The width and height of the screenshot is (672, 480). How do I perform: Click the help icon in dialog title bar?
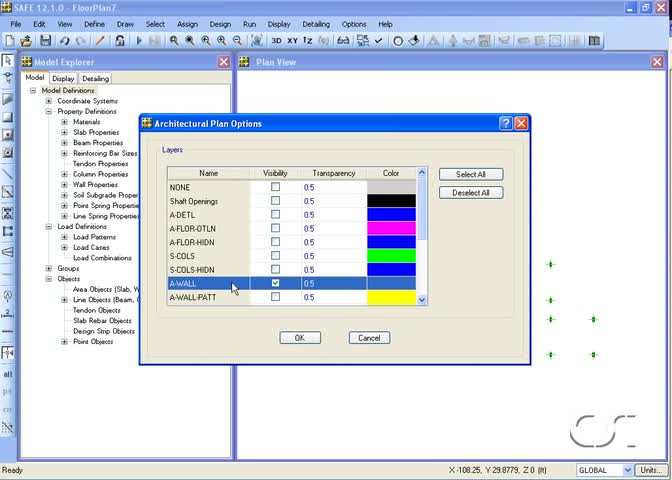pos(505,123)
